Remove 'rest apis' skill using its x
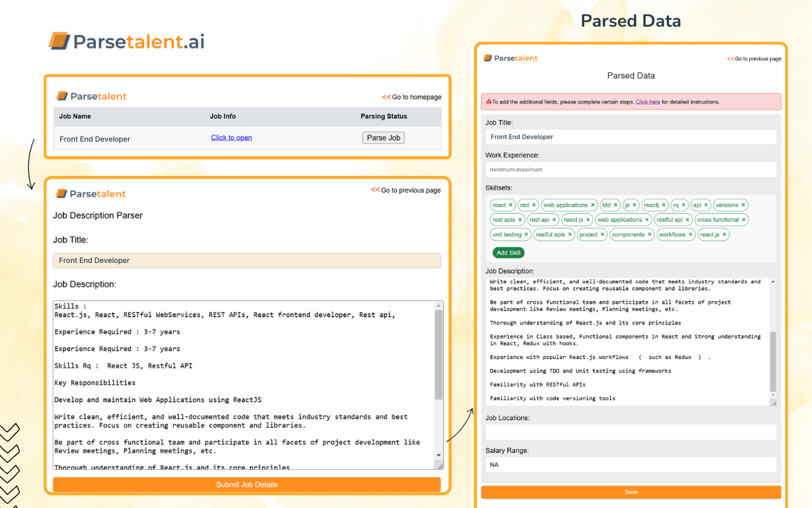Image resolution: width=812 pixels, height=508 pixels. pyautogui.click(x=520, y=220)
